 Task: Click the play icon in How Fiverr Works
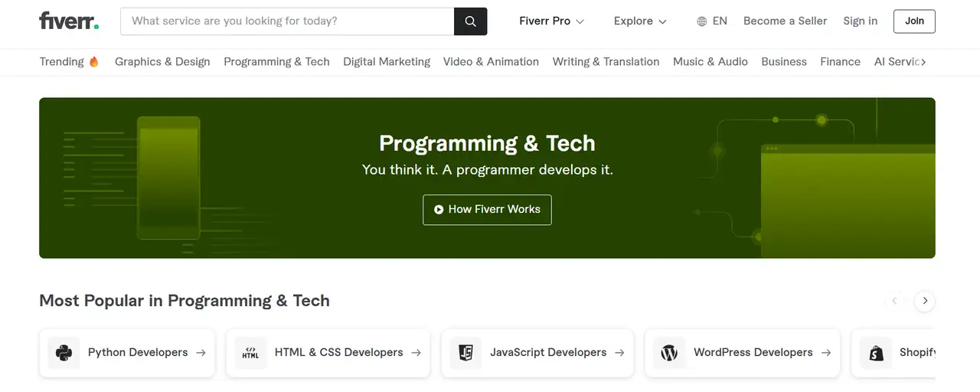(439, 209)
